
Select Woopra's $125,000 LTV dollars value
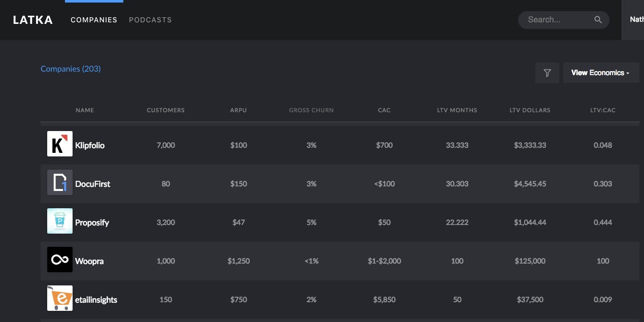530,261
